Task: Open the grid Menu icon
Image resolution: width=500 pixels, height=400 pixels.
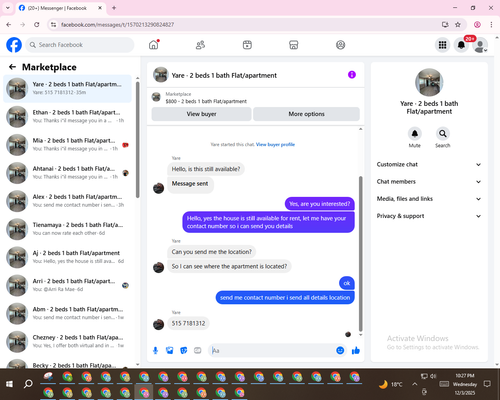Action: (x=442, y=45)
